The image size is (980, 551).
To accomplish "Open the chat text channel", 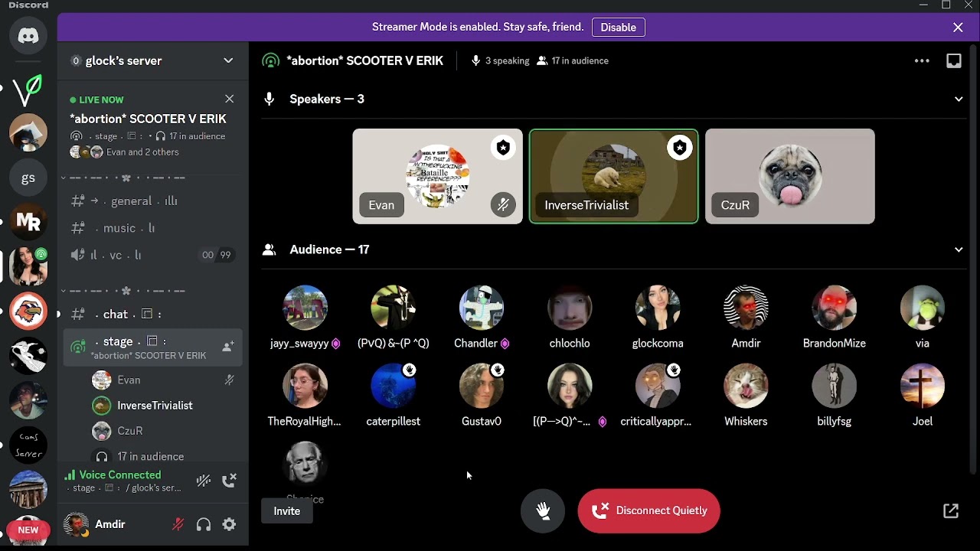I will point(153,315).
